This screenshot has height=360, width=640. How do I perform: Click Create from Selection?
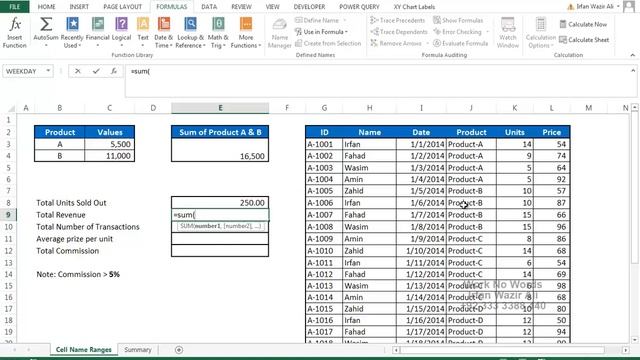328,43
